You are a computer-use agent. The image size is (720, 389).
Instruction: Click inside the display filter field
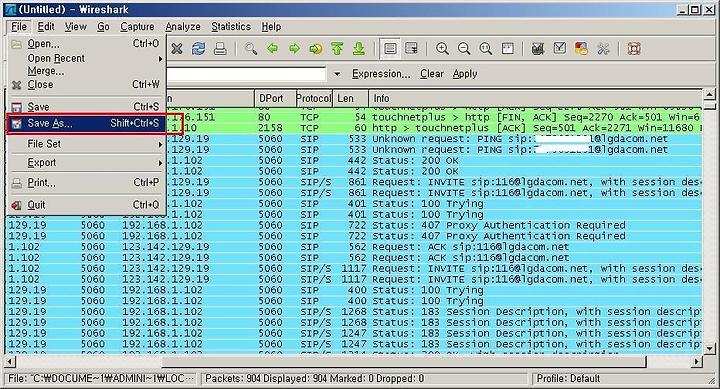pyautogui.click(x=246, y=74)
